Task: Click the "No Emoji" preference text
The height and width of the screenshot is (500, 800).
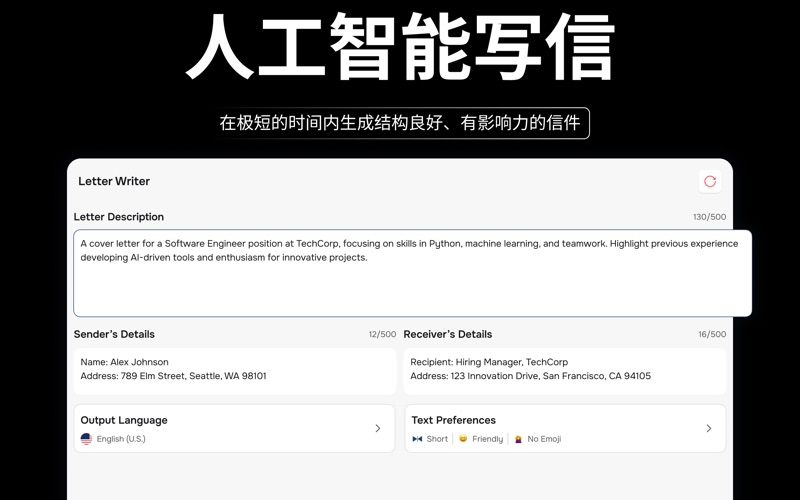Action: pos(544,439)
